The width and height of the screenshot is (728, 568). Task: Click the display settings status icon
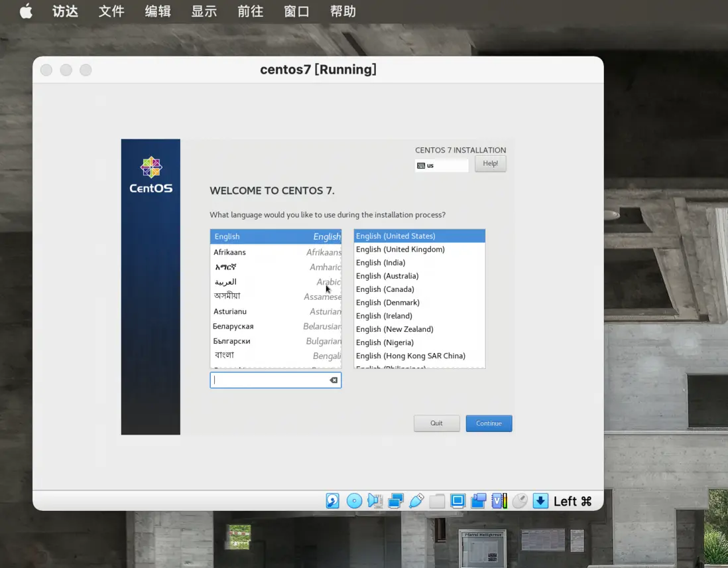click(x=457, y=501)
